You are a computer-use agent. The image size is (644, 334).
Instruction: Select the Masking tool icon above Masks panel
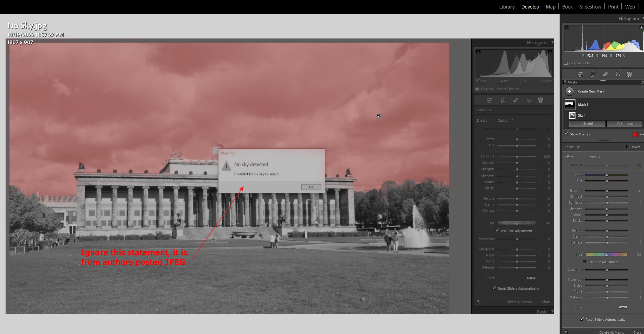(629, 74)
